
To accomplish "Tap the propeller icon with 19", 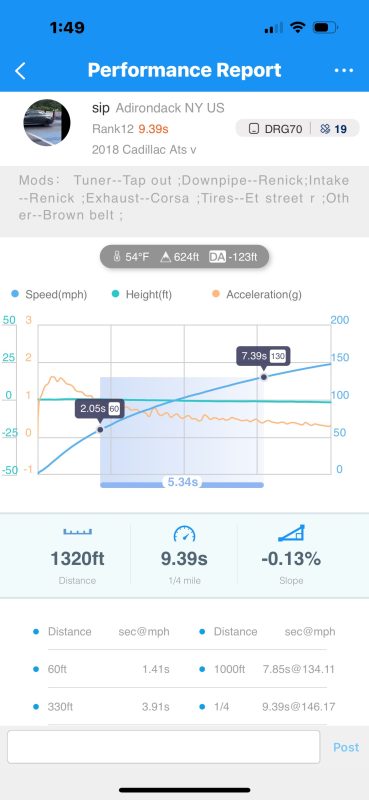I will coord(333,129).
